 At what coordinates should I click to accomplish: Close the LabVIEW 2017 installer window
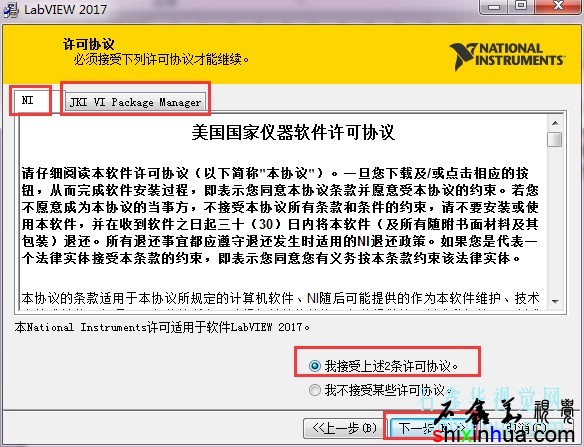pyautogui.click(x=559, y=6)
